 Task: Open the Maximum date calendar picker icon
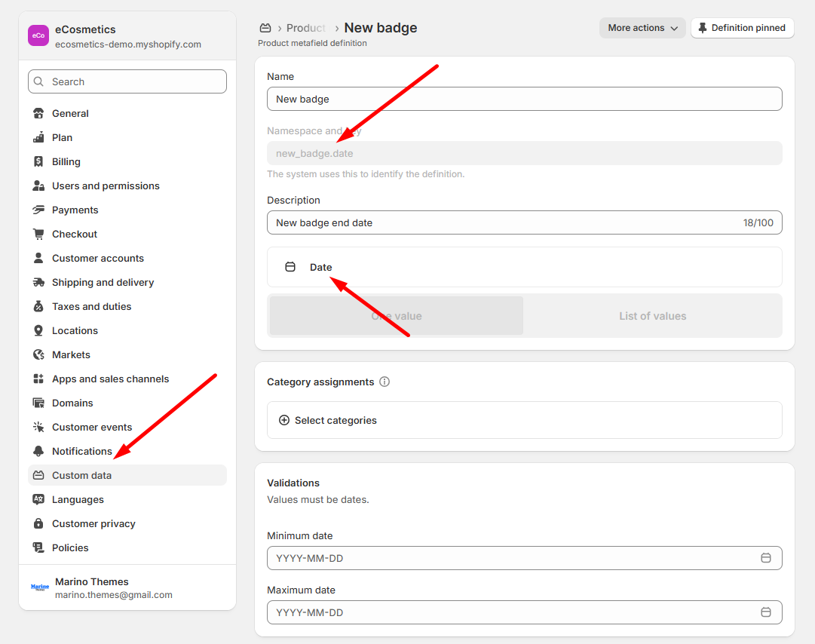(x=766, y=612)
